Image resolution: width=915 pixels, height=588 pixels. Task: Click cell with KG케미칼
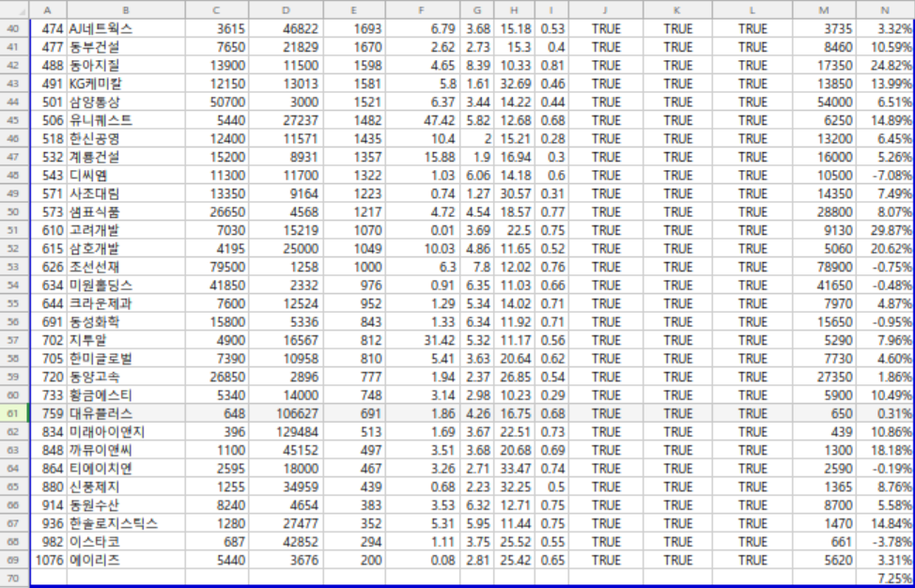pyautogui.click(x=126, y=84)
